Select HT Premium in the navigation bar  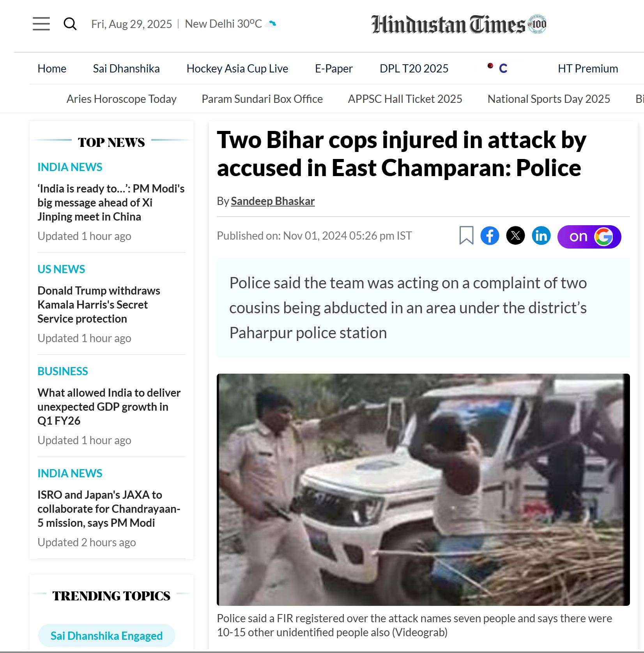(x=588, y=69)
